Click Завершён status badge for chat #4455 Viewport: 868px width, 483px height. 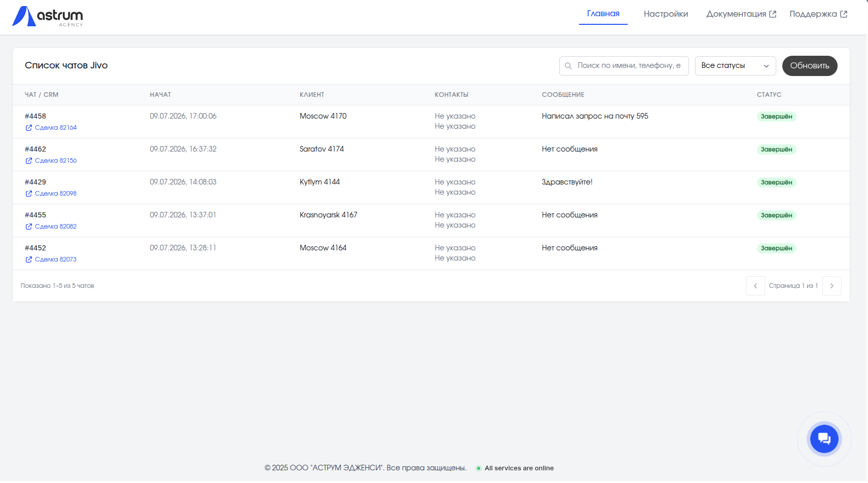(776, 215)
